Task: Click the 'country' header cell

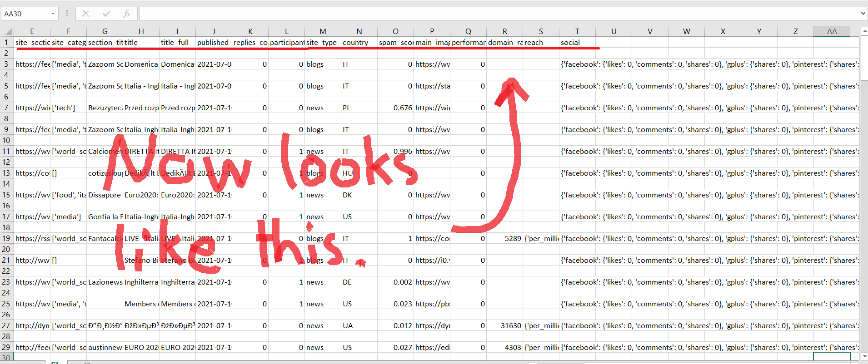Action: pyautogui.click(x=359, y=42)
